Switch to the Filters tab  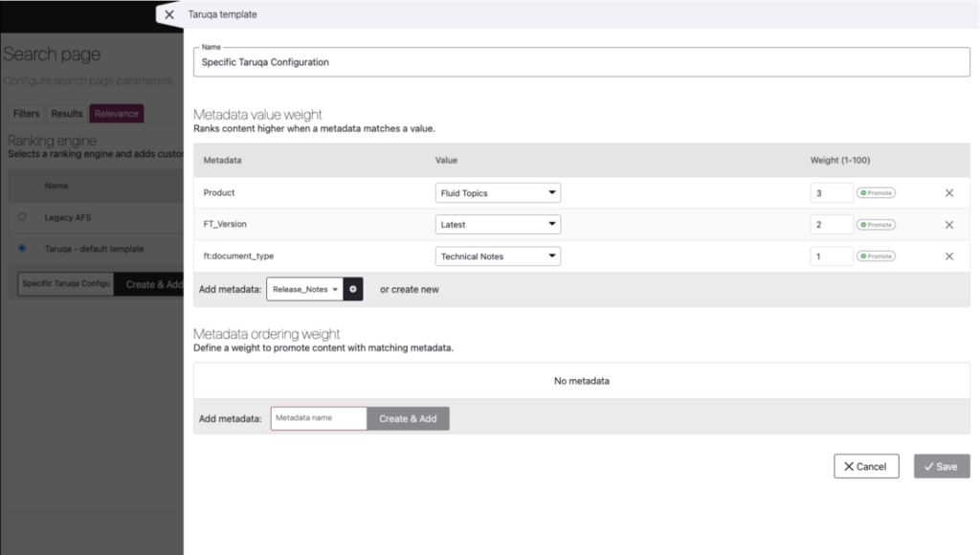pos(26,114)
